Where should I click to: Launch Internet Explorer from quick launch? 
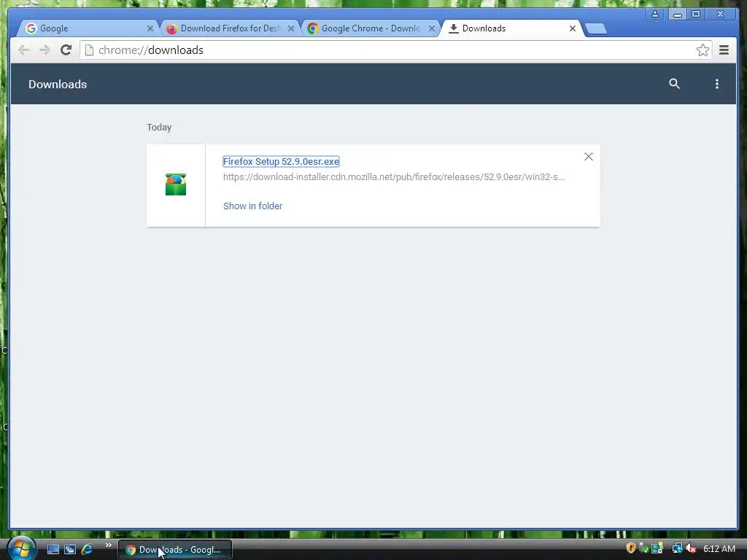click(88, 550)
